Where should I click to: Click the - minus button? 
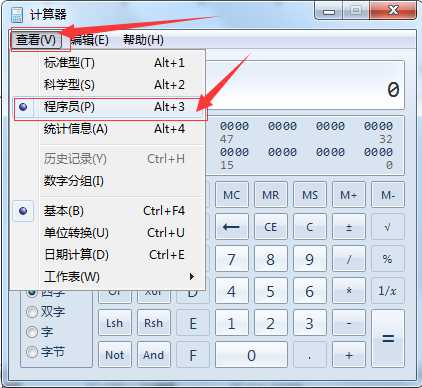[x=349, y=323]
